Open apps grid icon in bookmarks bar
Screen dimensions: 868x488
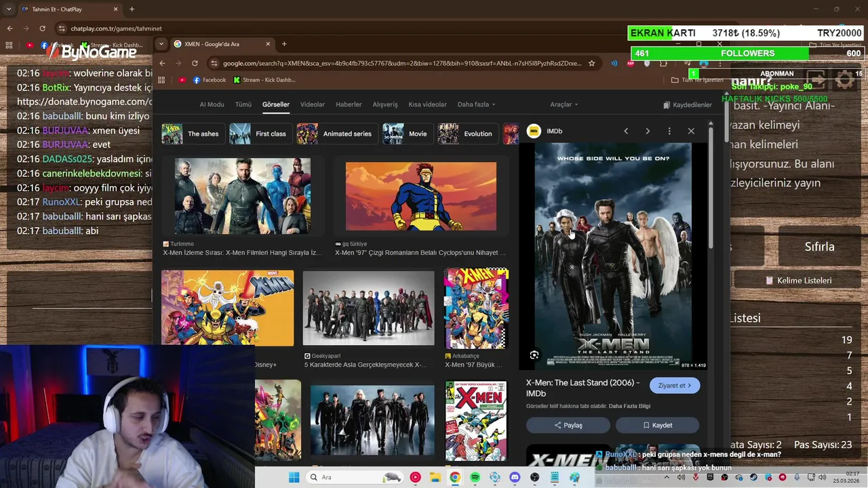161,80
